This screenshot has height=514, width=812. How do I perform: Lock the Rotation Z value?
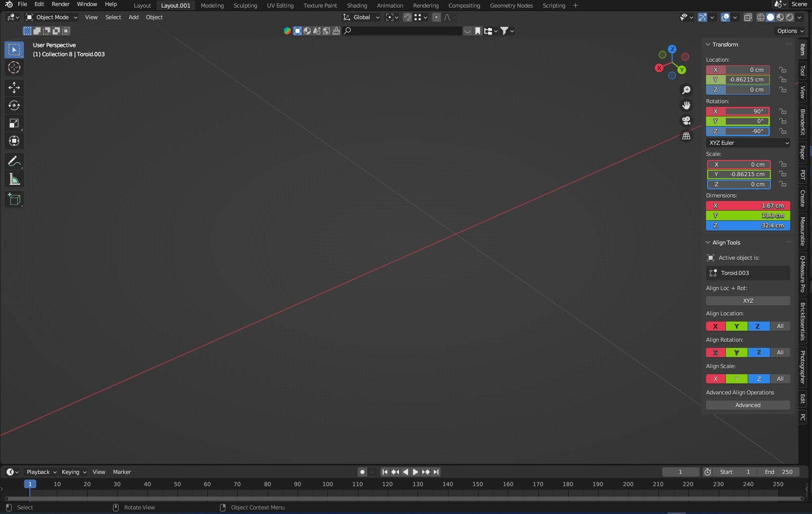pos(783,131)
